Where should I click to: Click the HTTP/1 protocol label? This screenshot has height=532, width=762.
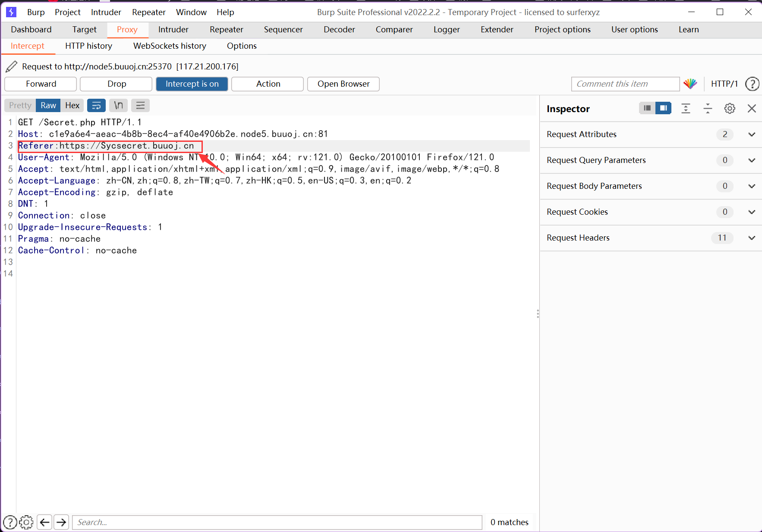coord(724,84)
